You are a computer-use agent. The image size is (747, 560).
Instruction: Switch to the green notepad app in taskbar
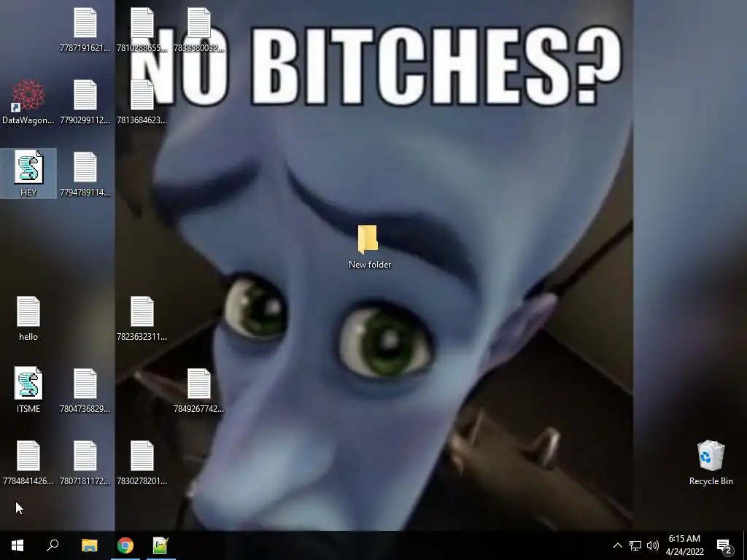(x=160, y=545)
